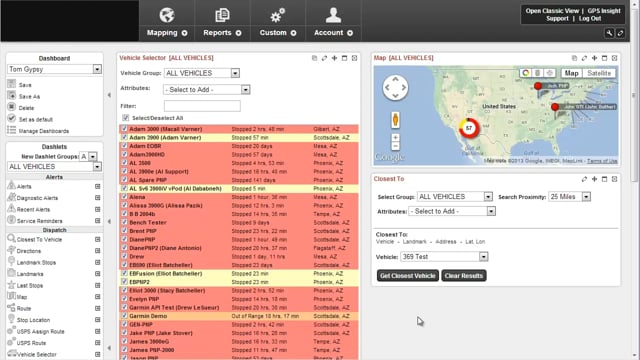This screenshot has width=640, height=360.
Task: Click the Set as default icon
Action: click(x=11, y=118)
